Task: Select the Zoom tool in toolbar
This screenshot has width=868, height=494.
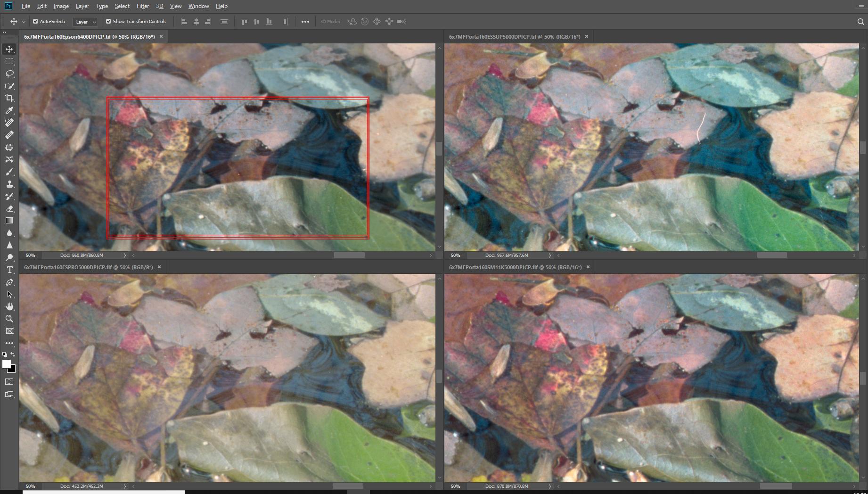Action: (x=9, y=319)
